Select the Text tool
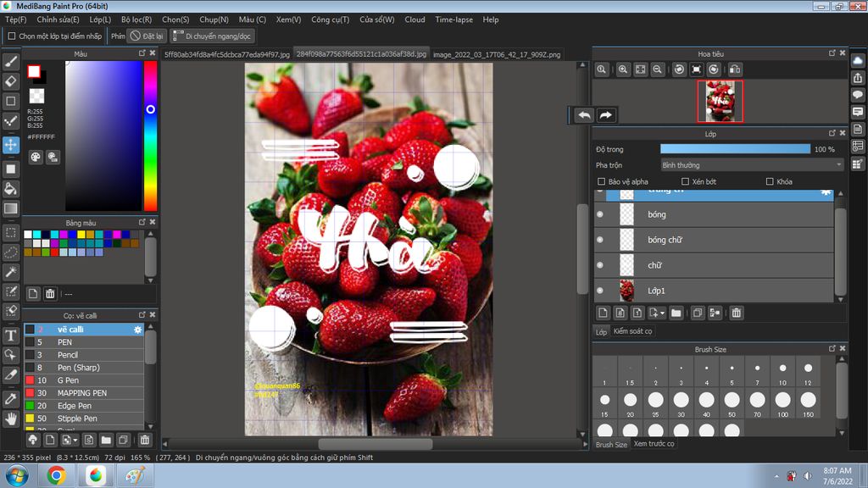 click(11, 335)
